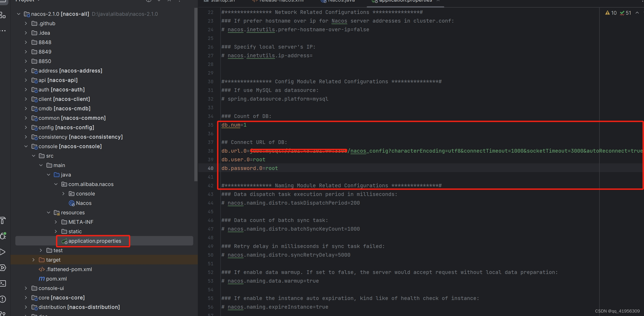Open the .flattened-pom.xml file
Image resolution: width=644 pixels, height=316 pixels.
point(65,269)
